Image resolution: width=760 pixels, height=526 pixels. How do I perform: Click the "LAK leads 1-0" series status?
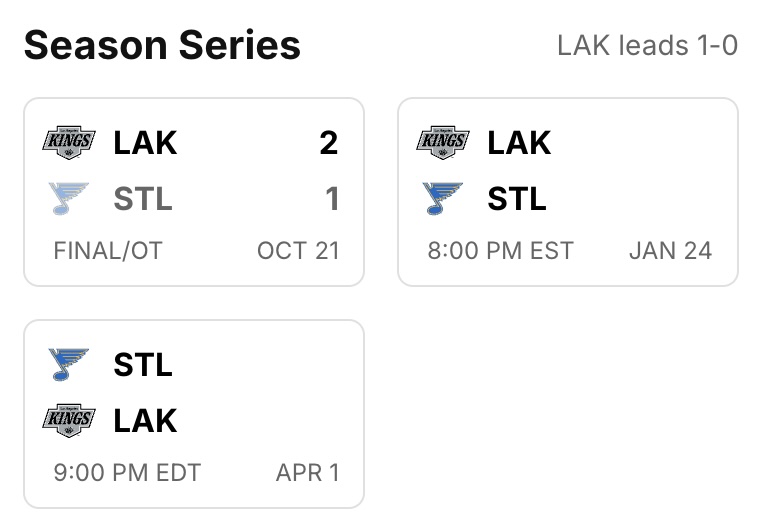click(647, 46)
